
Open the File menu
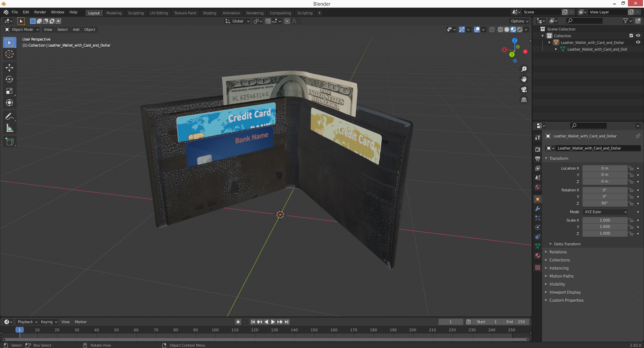[x=15, y=12]
